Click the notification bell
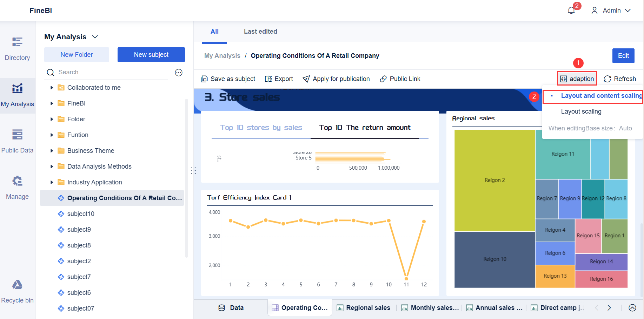The height and width of the screenshot is (319, 644). click(x=571, y=10)
